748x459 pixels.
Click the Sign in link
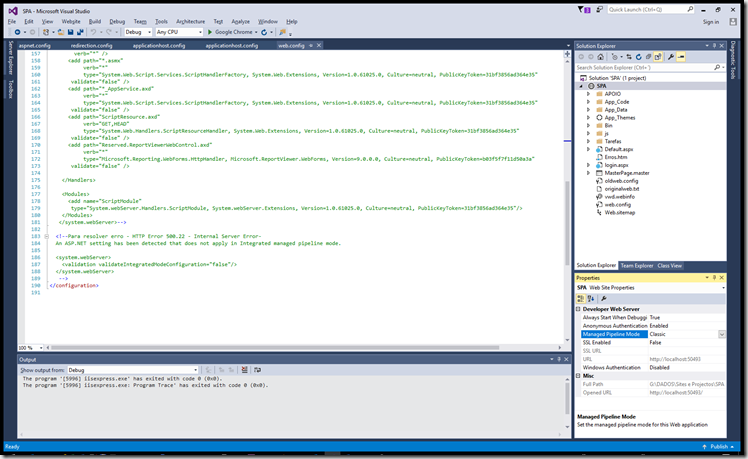coord(710,22)
